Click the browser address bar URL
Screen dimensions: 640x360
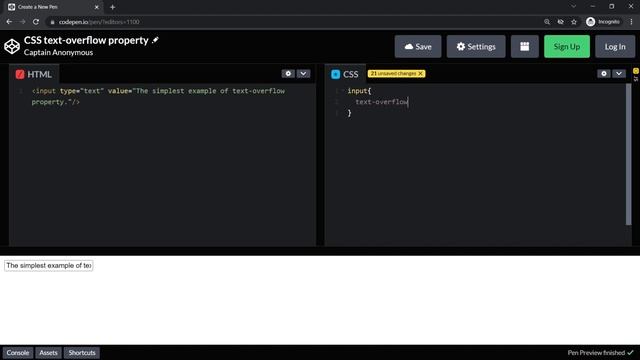coord(99,22)
